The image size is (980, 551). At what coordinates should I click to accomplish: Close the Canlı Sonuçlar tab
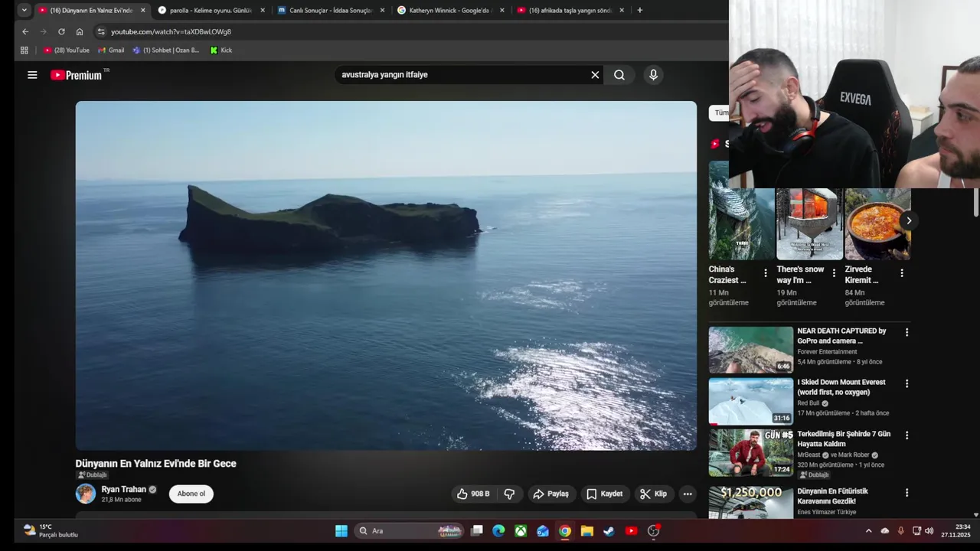click(x=382, y=10)
